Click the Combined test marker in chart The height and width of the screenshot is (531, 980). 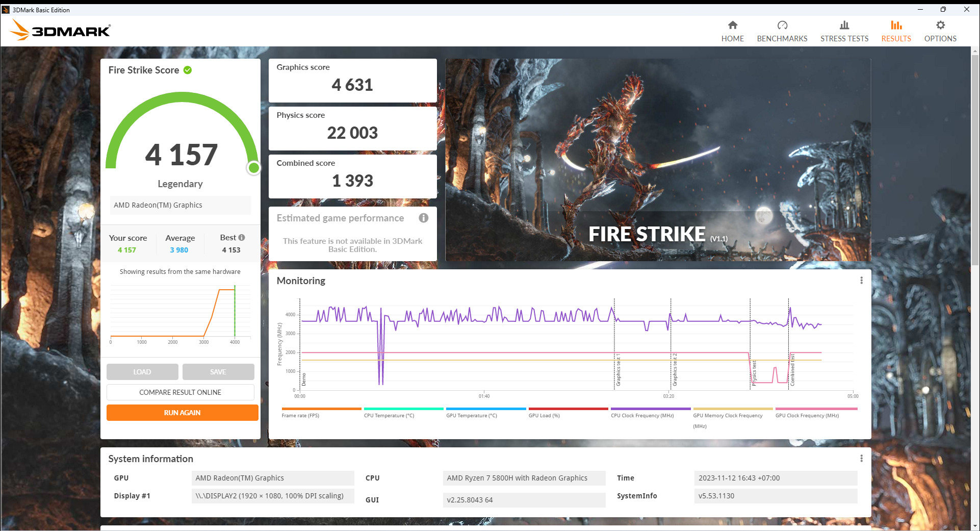(x=792, y=370)
